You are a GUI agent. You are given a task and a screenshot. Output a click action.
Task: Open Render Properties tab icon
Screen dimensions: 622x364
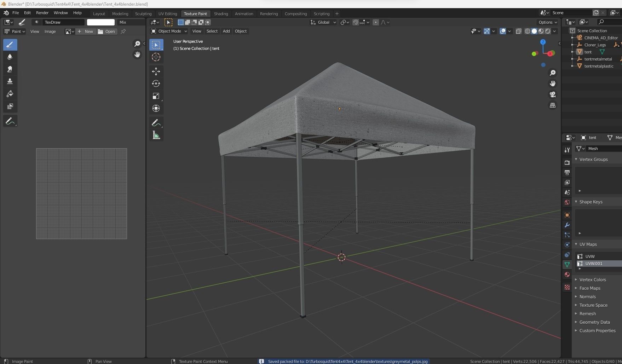[567, 162]
